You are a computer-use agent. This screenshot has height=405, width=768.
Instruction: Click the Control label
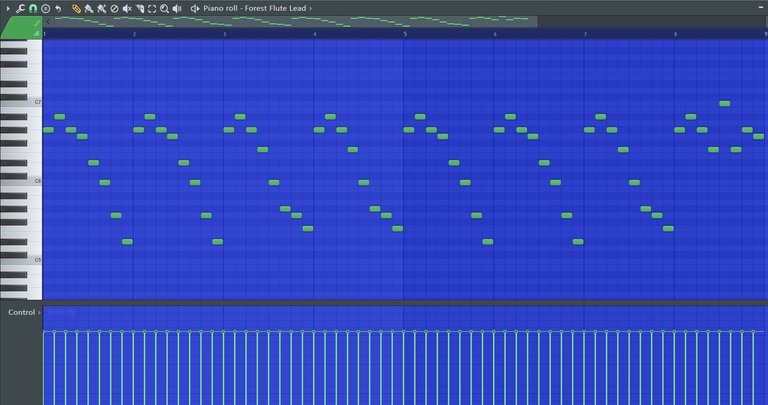tap(22, 312)
